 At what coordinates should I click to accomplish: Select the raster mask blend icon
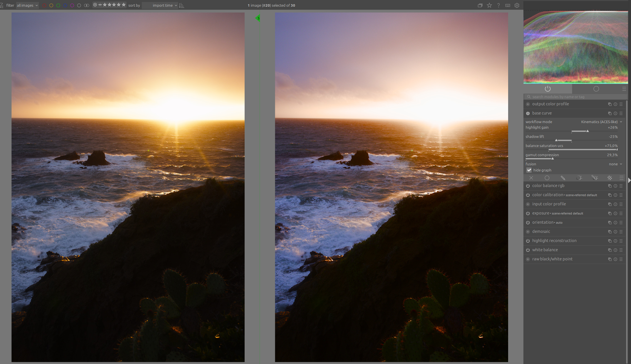[x=610, y=178]
